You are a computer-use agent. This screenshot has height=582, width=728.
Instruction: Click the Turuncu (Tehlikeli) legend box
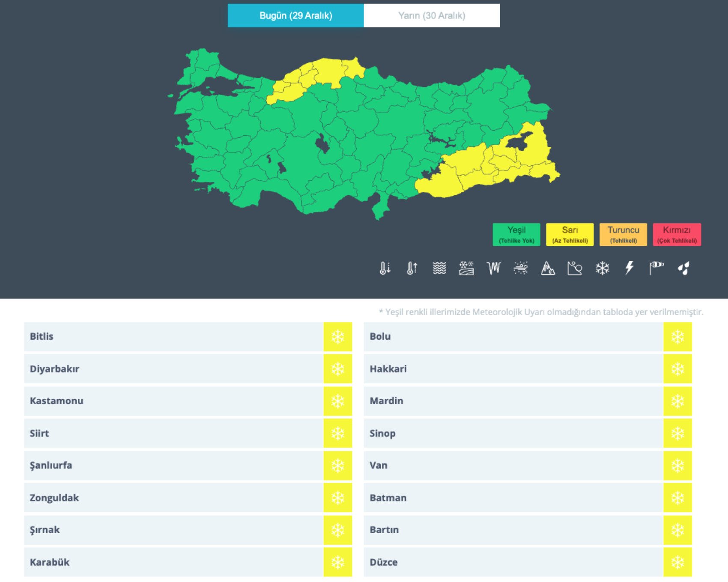pos(623,234)
